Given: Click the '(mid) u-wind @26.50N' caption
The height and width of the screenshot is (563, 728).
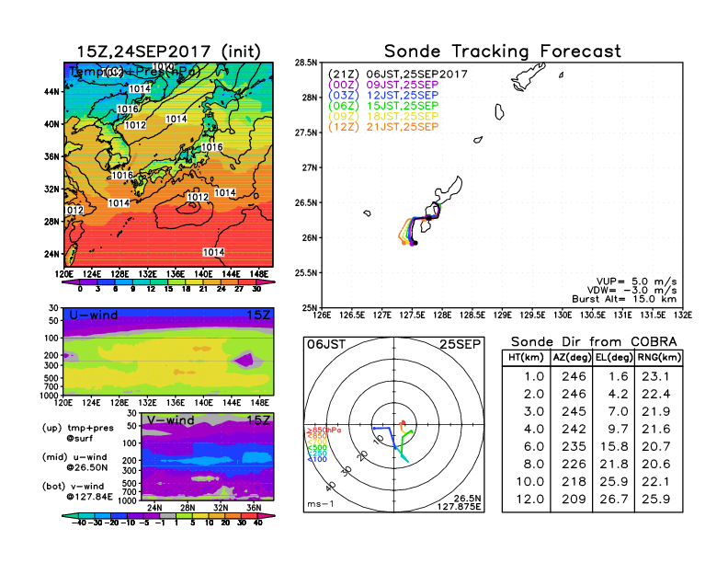Looking at the screenshot, I should point(74,462).
